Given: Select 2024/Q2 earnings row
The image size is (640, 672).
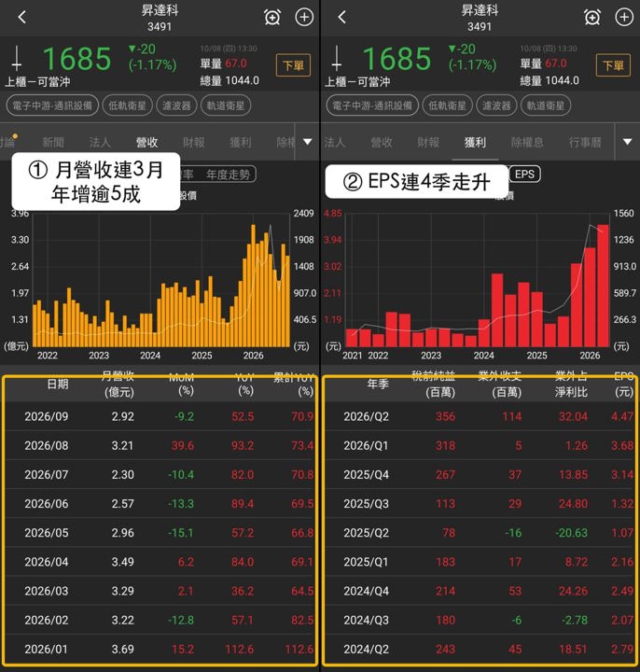Looking at the screenshot, I should 480,650.
